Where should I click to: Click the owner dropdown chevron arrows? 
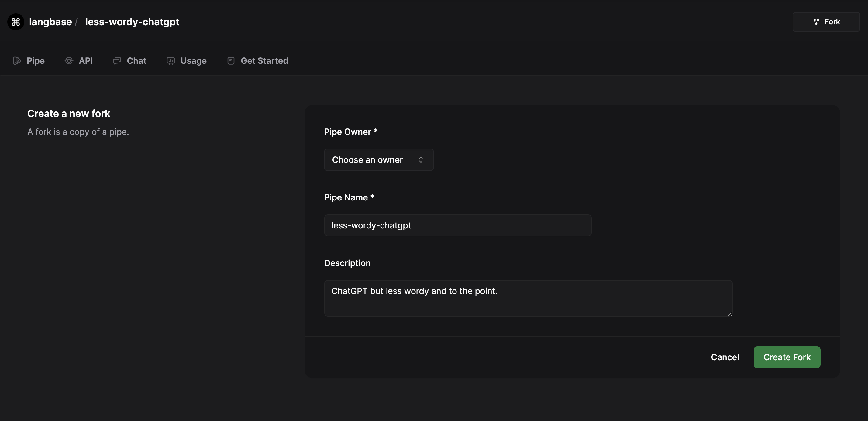tap(421, 160)
